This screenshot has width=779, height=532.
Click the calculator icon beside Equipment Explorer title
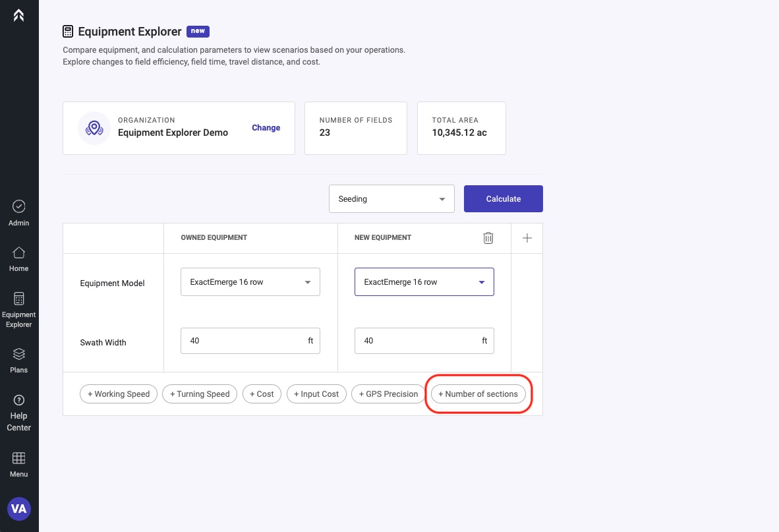68,31
